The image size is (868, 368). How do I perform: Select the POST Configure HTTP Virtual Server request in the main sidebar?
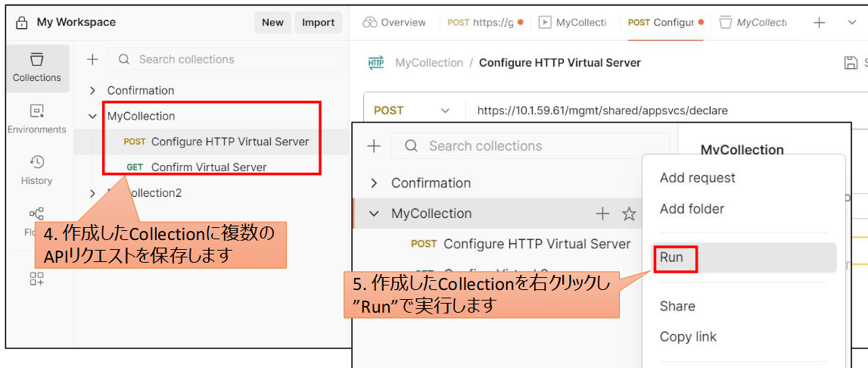click(216, 142)
